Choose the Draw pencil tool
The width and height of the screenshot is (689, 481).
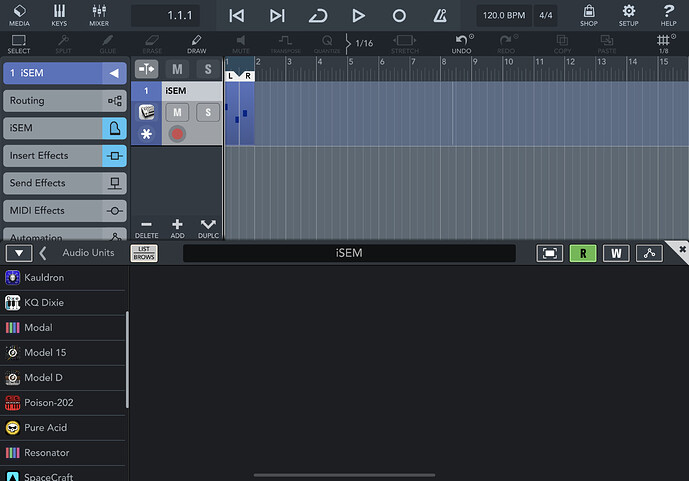tap(196, 44)
